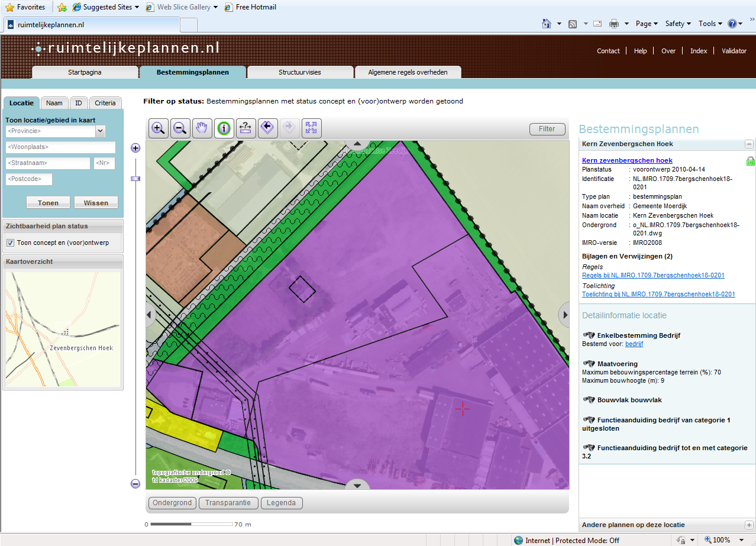The width and height of the screenshot is (756, 546).
Task: Toggle 'Toon concept en (voor)ontwerp' checkbox
Action: tap(10, 243)
